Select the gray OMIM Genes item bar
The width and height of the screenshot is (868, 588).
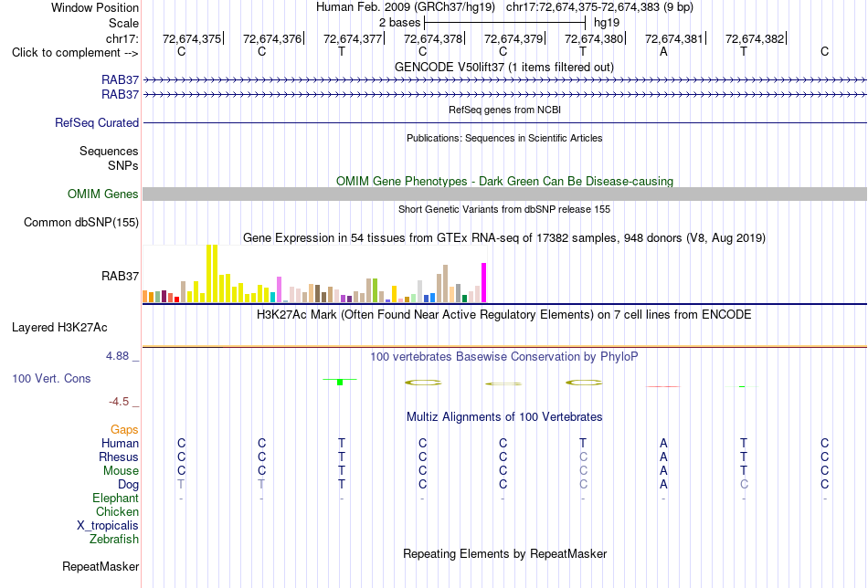coord(504,194)
